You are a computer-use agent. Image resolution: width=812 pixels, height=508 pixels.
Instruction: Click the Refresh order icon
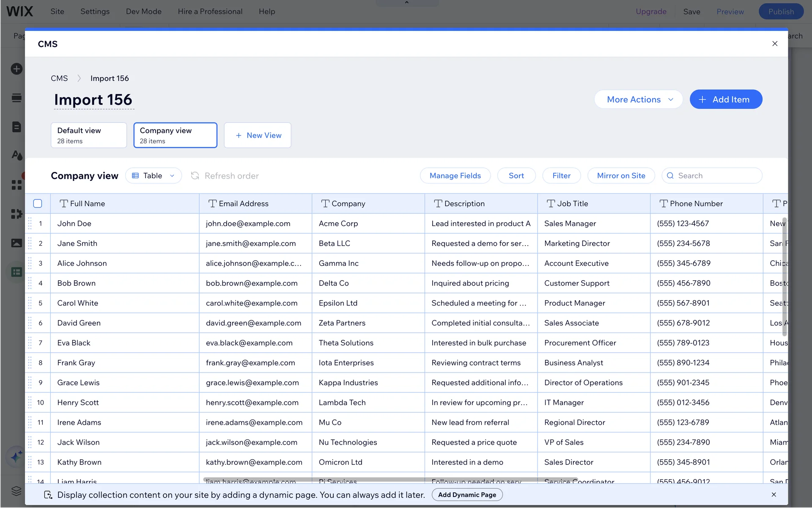pyautogui.click(x=195, y=176)
